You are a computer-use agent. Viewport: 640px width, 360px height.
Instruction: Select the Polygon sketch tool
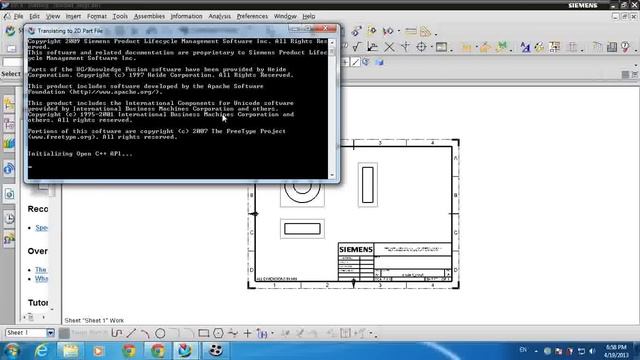pyautogui.click(x=218, y=333)
